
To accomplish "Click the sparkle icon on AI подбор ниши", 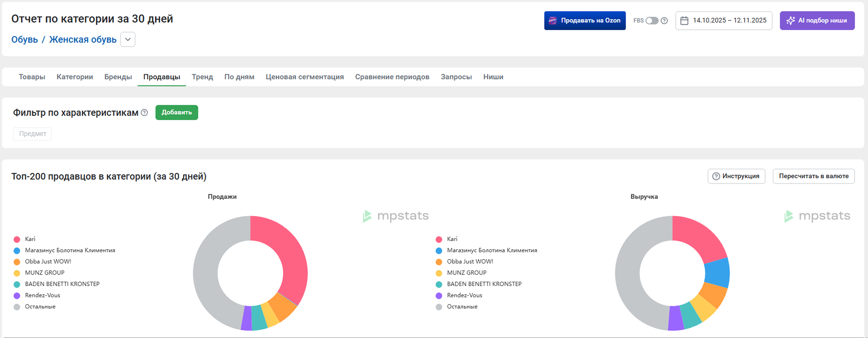I will (x=790, y=21).
